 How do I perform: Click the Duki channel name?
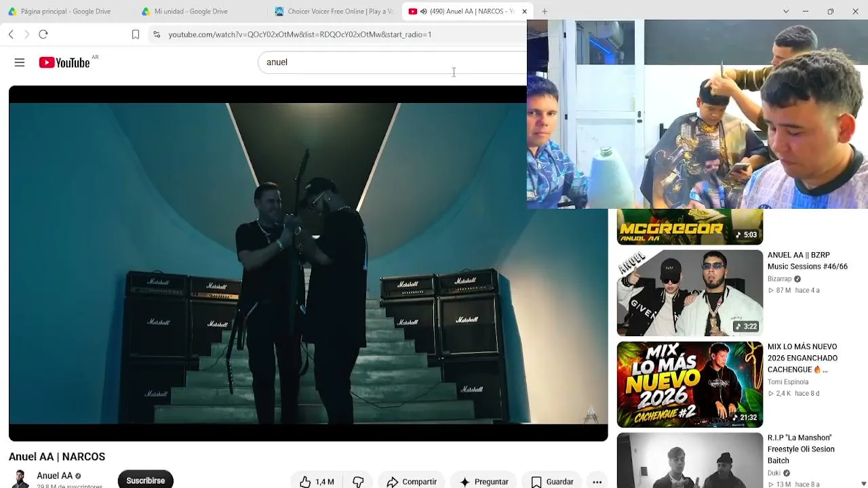click(774, 473)
